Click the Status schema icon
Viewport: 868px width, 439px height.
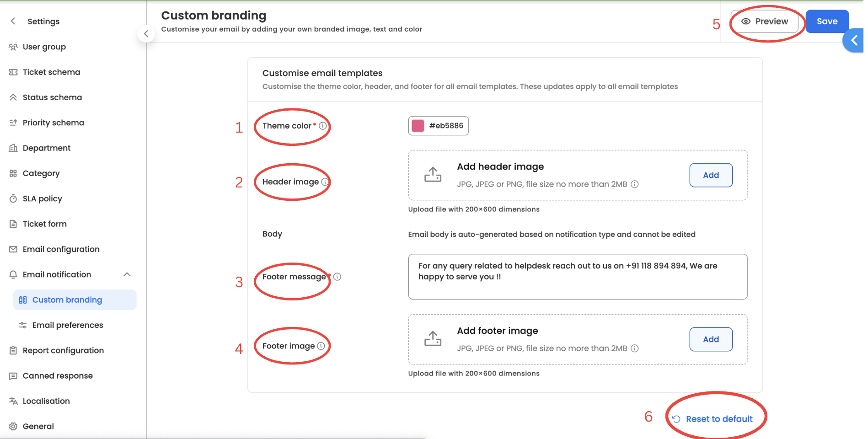(x=13, y=97)
